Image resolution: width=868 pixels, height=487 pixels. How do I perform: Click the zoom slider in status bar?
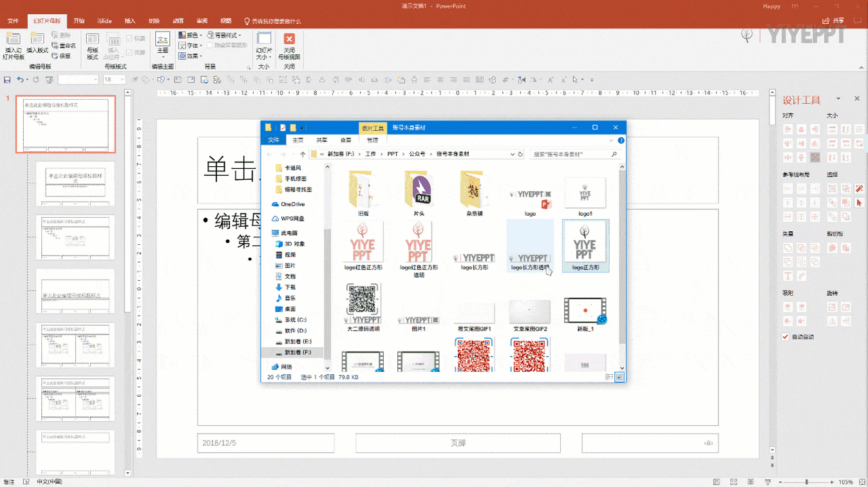coord(806,482)
